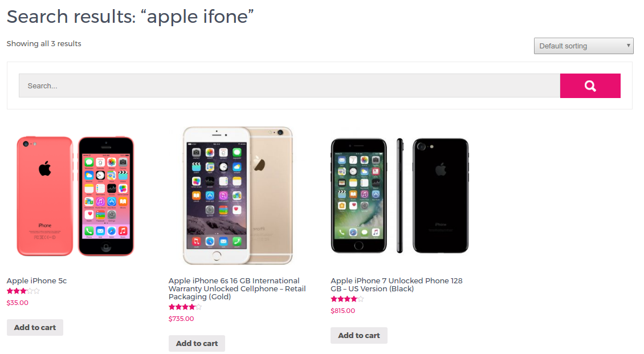Click the $35.00 price
644x354 pixels.
17,303
